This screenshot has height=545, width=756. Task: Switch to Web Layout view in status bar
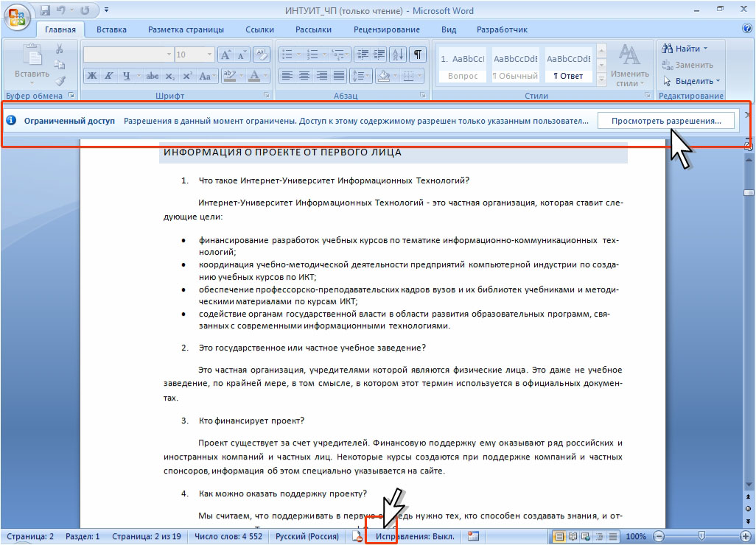tap(586, 536)
